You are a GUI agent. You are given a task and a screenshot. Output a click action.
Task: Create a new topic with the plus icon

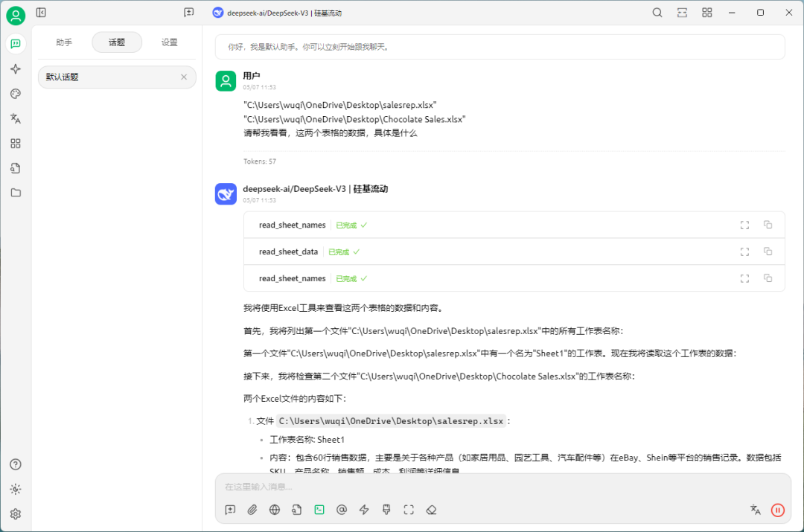click(230, 510)
